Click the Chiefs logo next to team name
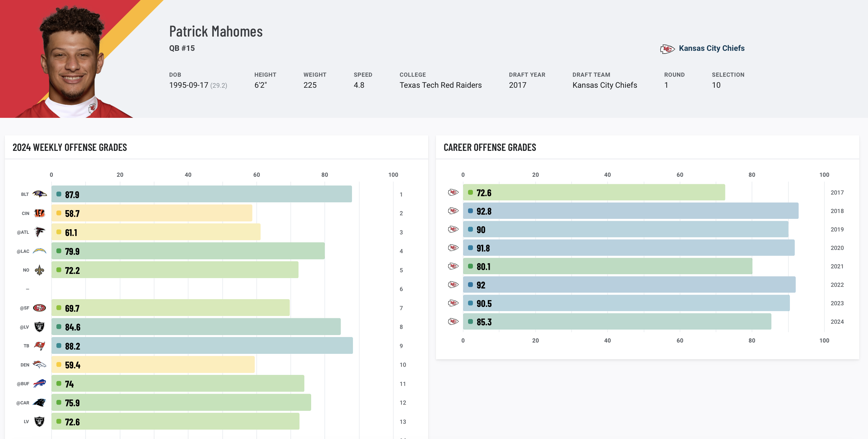Viewport: 868px width, 439px height. tap(667, 49)
